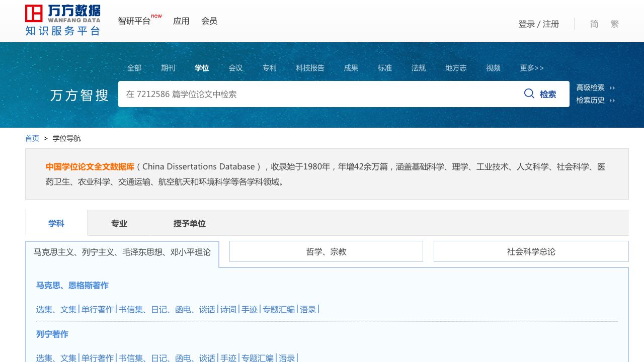
Task: Click arrow icon beside 检索历史
Action: (612, 101)
